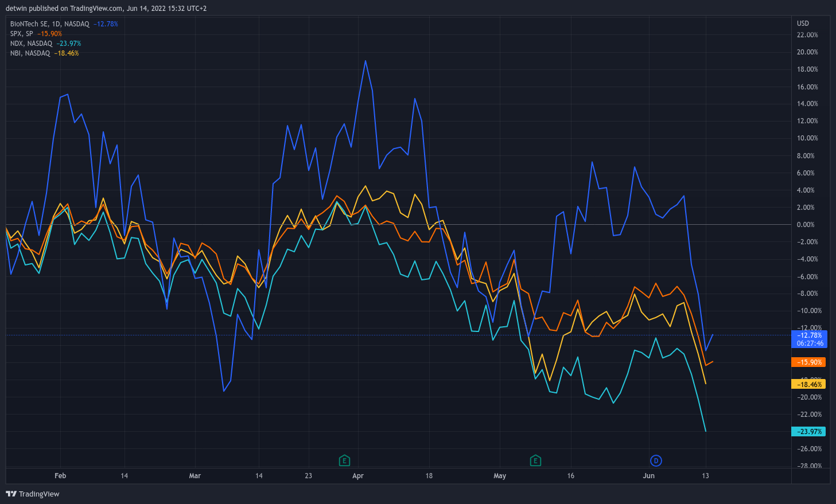
Task: Click the positive 2.00% scale label
Action: coord(806,208)
